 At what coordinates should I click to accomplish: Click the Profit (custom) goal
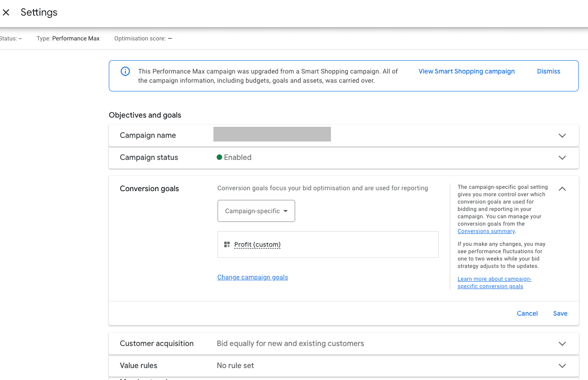[257, 244]
